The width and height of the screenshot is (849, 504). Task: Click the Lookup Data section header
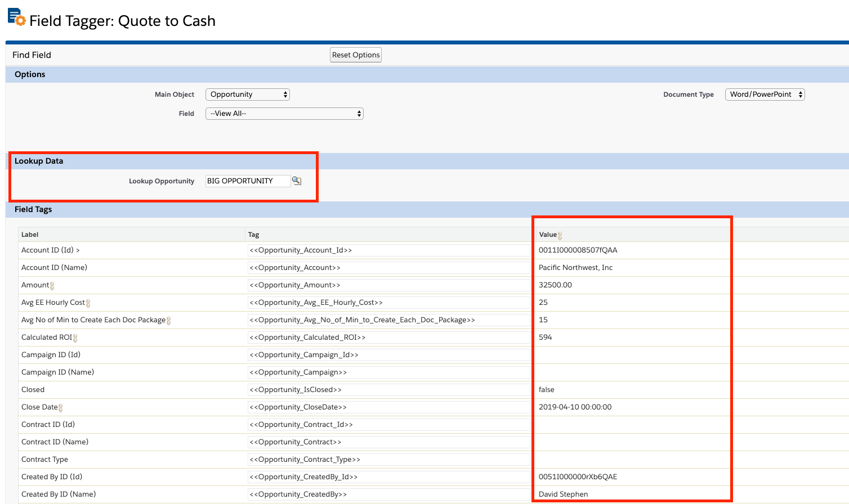click(x=39, y=161)
